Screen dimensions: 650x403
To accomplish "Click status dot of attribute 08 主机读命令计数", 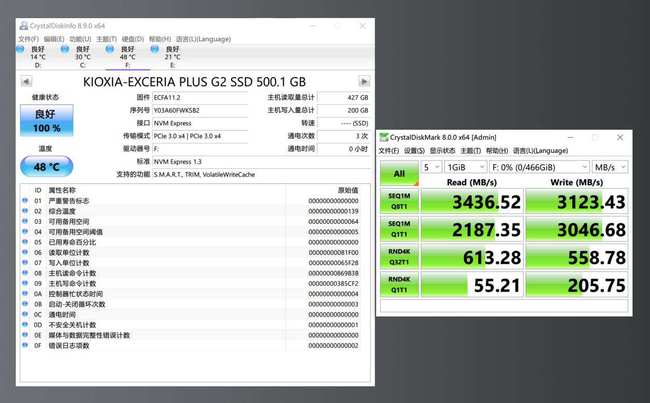I will (25, 273).
